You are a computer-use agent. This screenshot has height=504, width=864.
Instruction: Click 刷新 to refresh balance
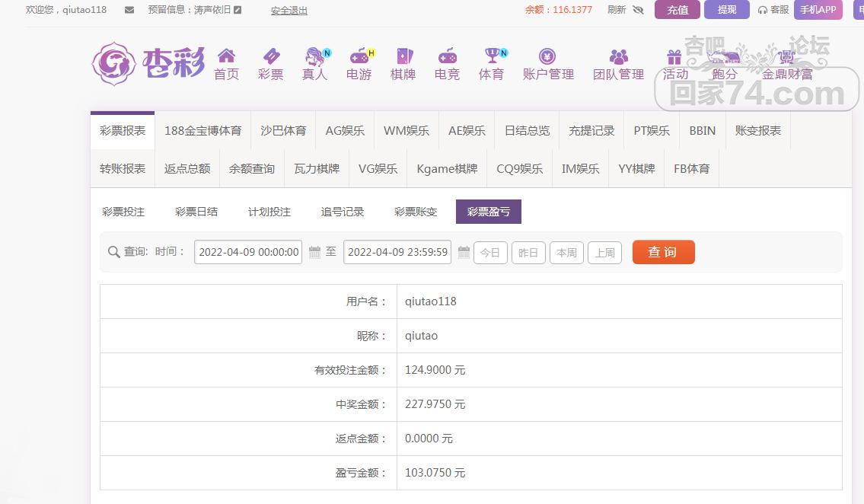(617, 10)
